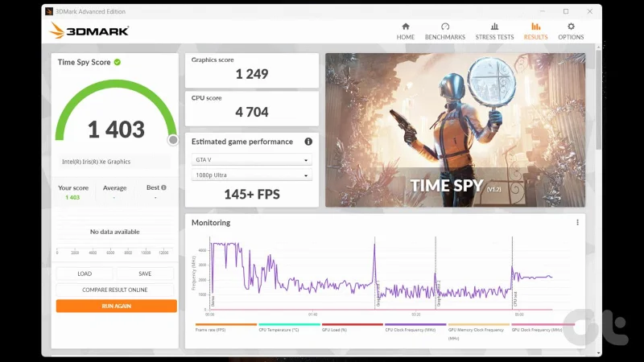
Task: Click the RESULTS menu label
Action: pos(535,37)
